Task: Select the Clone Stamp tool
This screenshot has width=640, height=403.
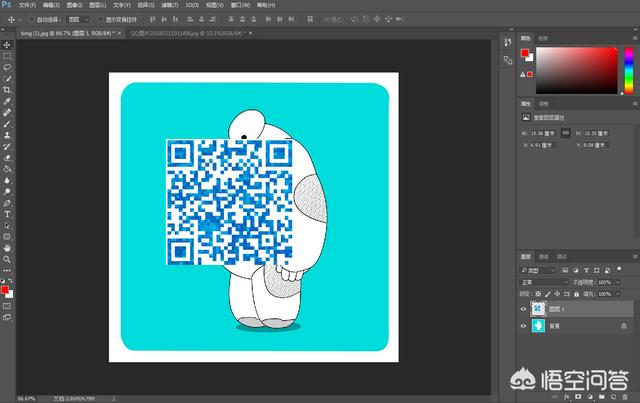Action: [7, 135]
